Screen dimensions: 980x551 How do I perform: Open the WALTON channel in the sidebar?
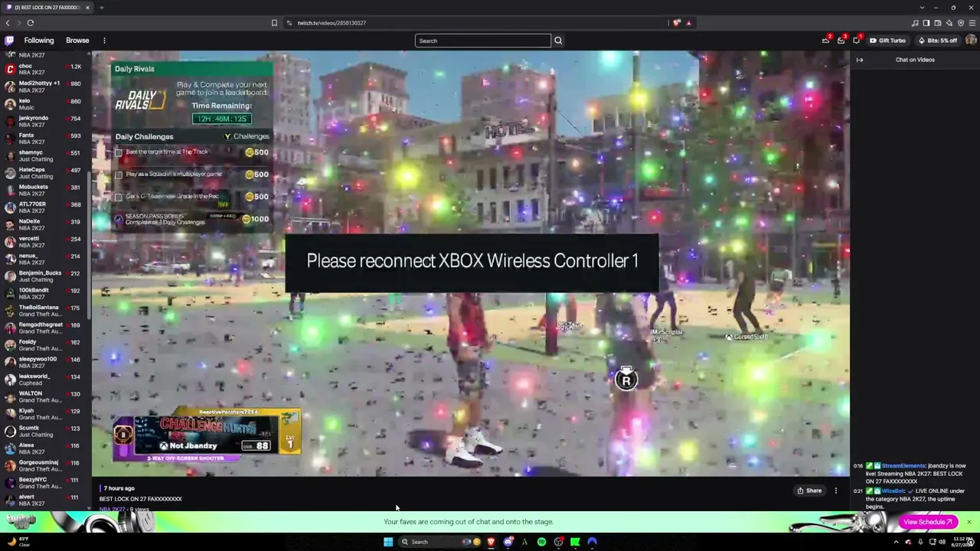[43, 396]
